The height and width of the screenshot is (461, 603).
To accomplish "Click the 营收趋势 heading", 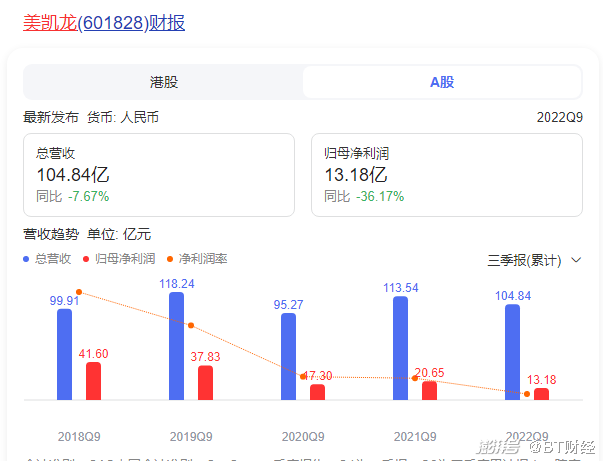I will point(51,234).
